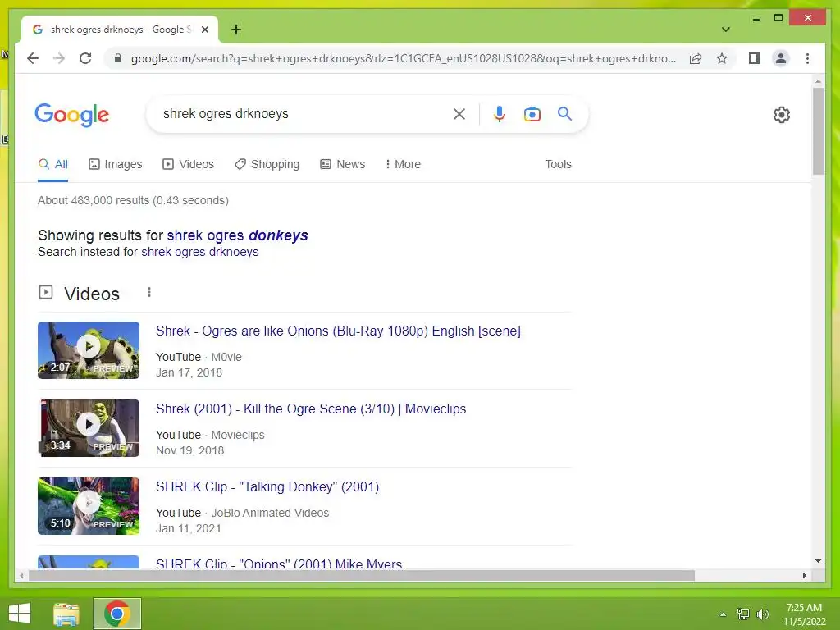Follow the corrected shrek ogres donkeys link

(237, 235)
